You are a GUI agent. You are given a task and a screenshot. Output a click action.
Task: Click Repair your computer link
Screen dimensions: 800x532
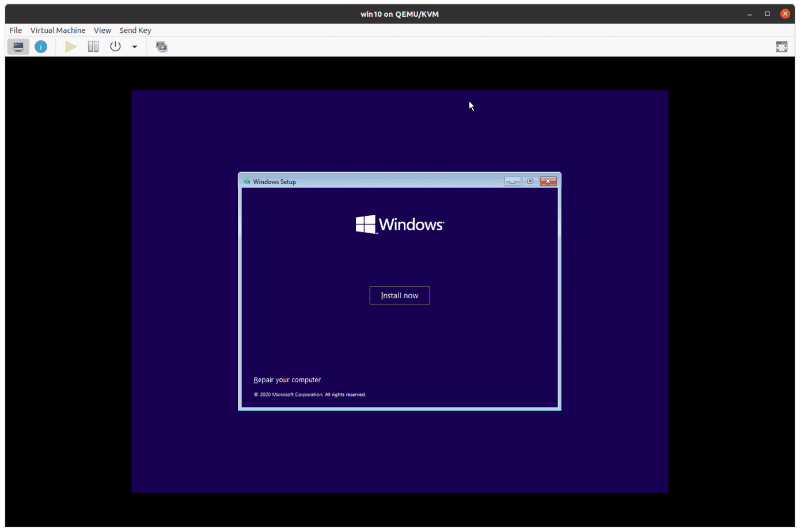[287, 380]
